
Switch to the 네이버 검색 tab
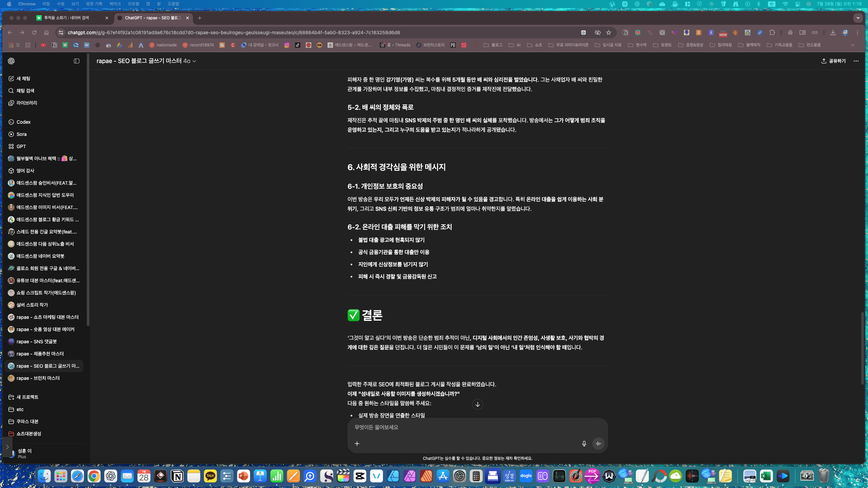pos(73,18)
